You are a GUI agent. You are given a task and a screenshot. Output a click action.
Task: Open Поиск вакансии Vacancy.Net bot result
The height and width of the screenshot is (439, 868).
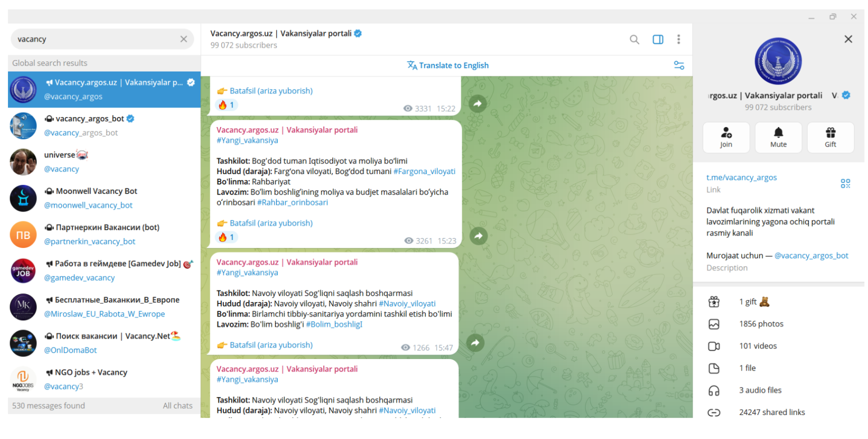tap(104, 343)
